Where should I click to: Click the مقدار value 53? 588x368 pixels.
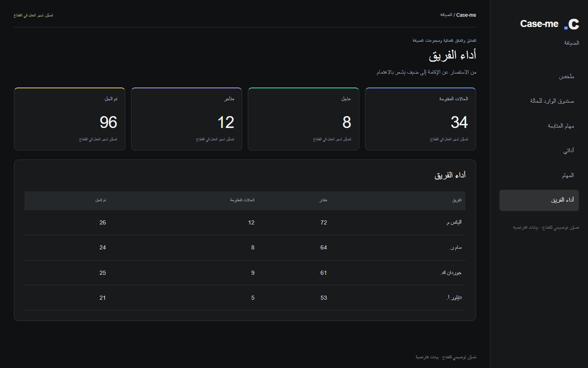pyautogui.click(x=324, y=298)
